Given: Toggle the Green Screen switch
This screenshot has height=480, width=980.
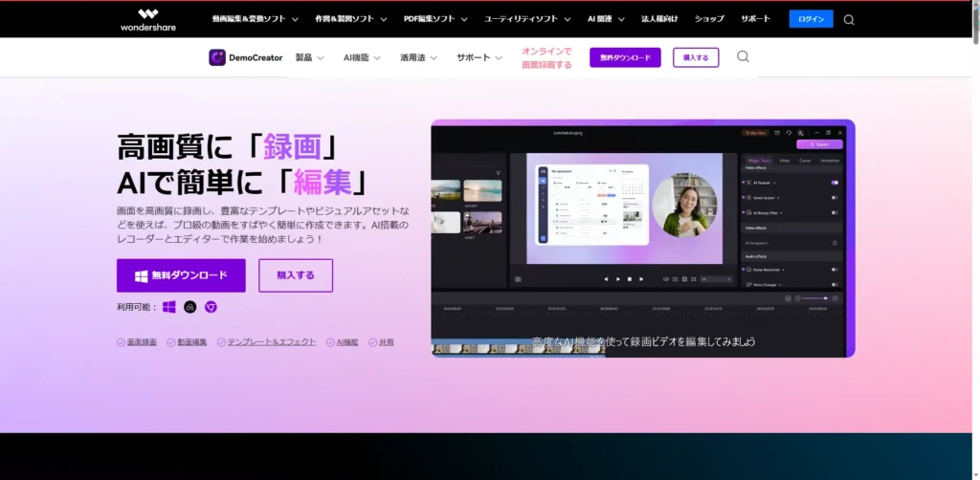Looking at the screenshot, I should coord(835,198).
